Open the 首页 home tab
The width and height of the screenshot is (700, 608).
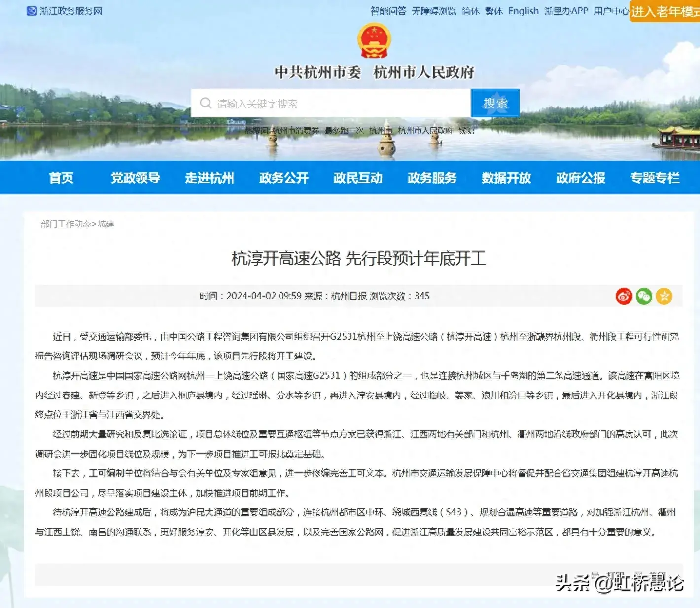[x=61, y=178]
